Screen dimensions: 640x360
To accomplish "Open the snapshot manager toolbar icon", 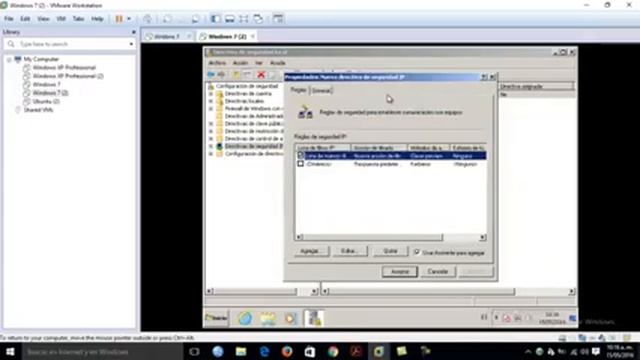I will (x=196, y=19).
